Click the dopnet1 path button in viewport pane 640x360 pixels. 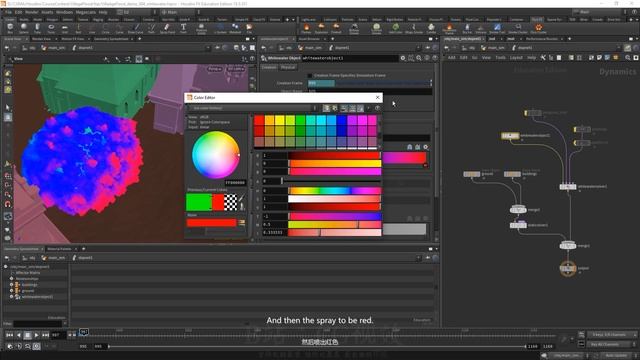pyautogui.click(x=82, y=48)
